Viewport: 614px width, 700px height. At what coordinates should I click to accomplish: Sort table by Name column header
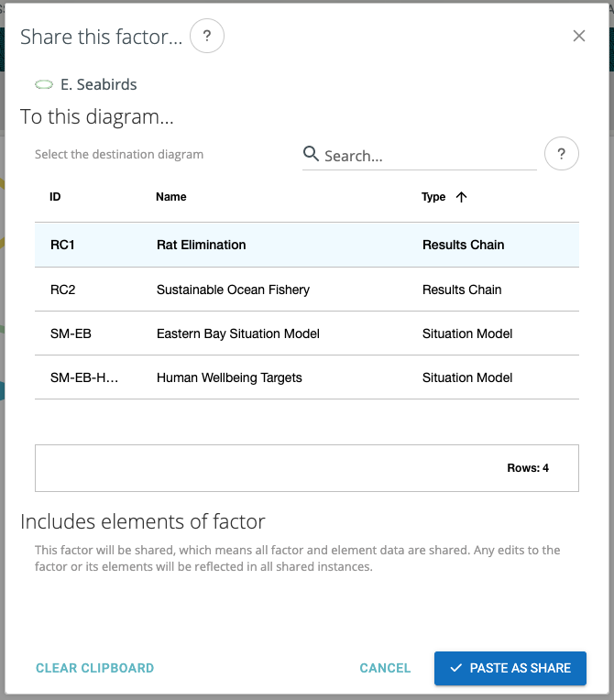coord(171,197)
